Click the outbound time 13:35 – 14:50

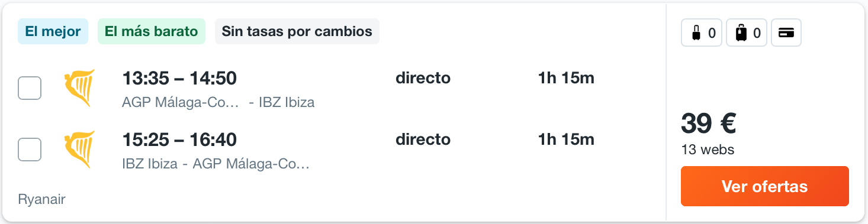coord(179,78)
